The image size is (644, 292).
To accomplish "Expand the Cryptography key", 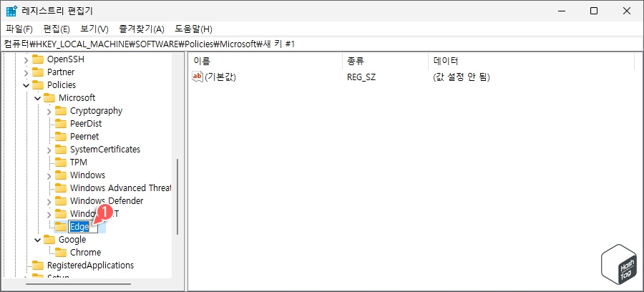I will [x=49, y=111].
